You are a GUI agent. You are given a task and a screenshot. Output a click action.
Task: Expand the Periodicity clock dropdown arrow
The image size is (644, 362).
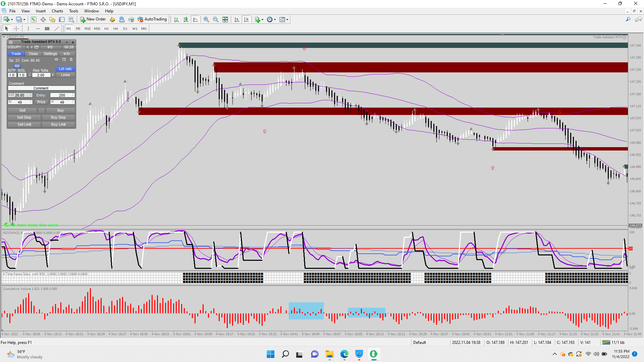(275, 19)
